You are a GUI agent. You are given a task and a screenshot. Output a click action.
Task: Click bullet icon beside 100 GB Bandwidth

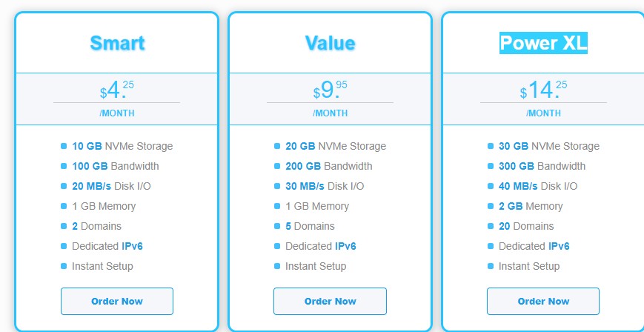pos(64,166)
